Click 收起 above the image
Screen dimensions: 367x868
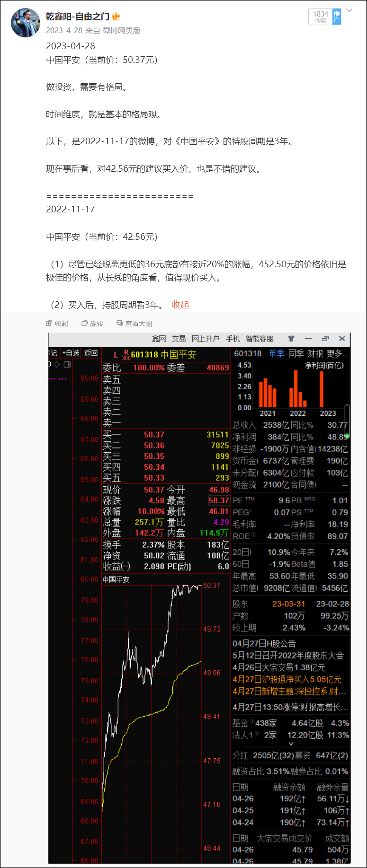pos(62,324)
